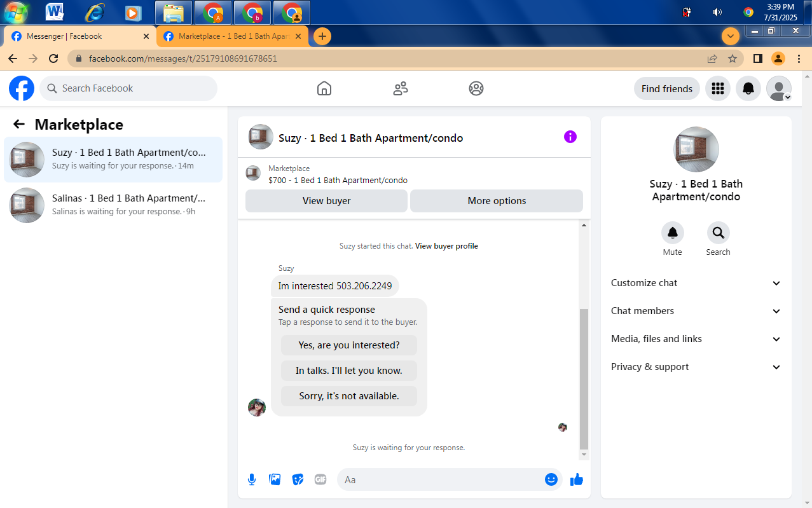This screenshot has width=812, height=508.
Task: Click the chat scrollbar down arrow
Action: point(584,455)
